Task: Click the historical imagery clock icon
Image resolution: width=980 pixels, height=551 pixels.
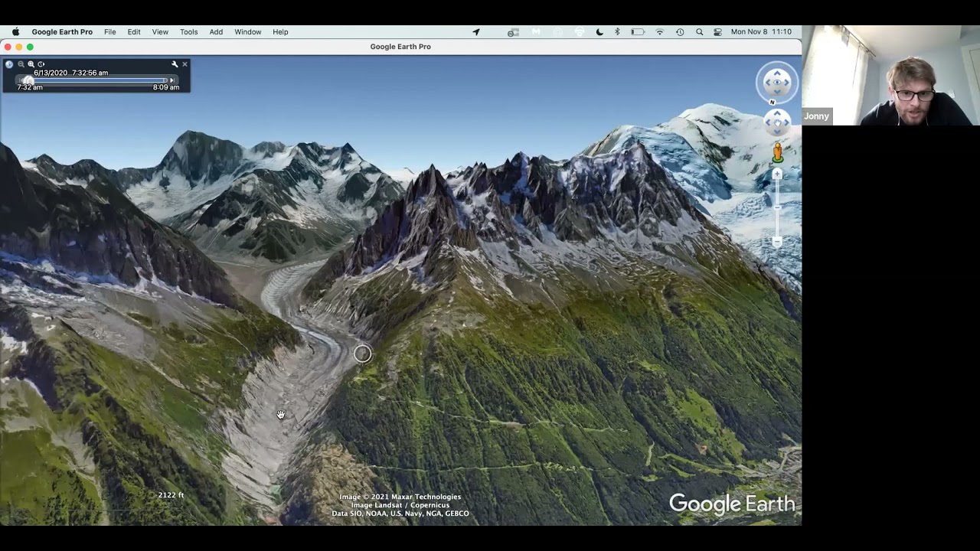Action: coord(9,64)
